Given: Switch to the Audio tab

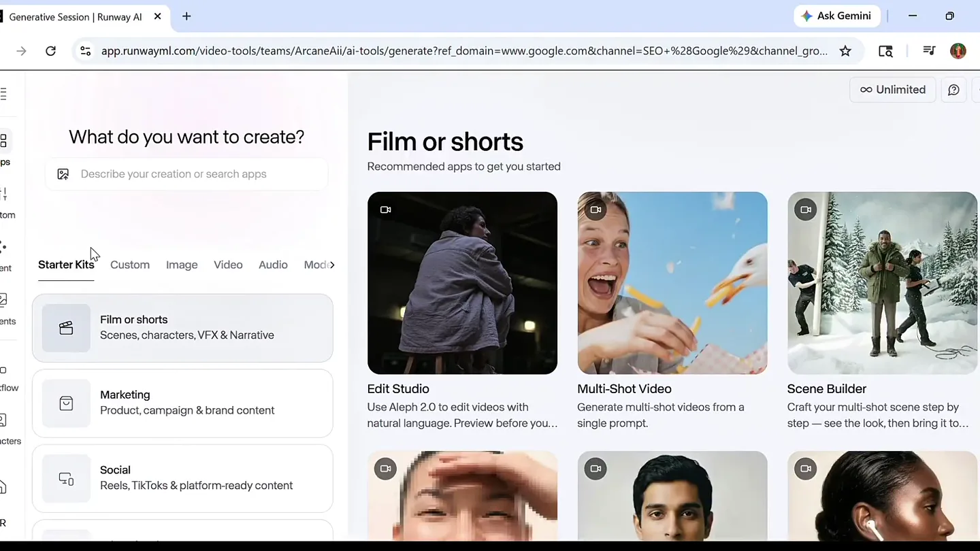Looking at the screenshot, I should (273, 265).
